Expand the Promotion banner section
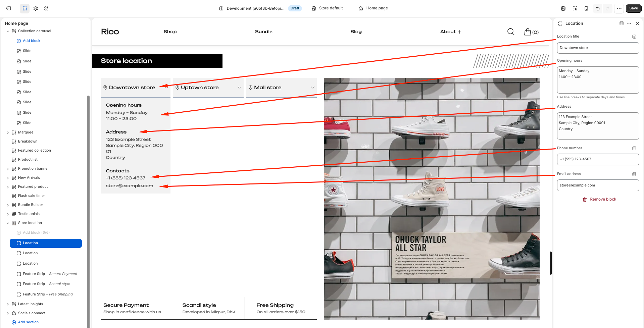The width and height of the screenshot is (644, 328). pos(8,169)
